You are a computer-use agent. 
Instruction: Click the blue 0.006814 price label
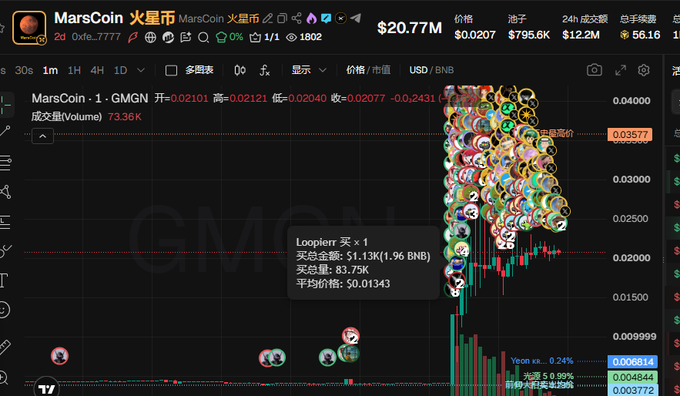point(633,361)
